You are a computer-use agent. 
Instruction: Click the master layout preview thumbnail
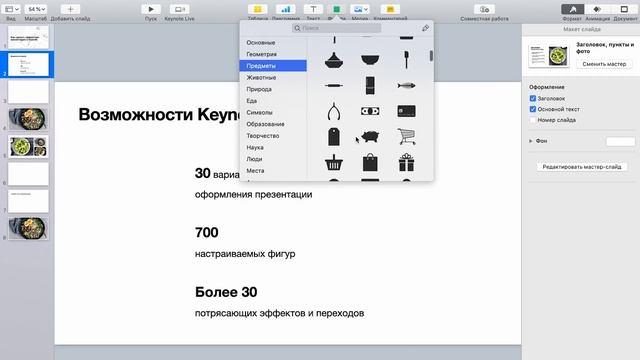coord(549,56)
